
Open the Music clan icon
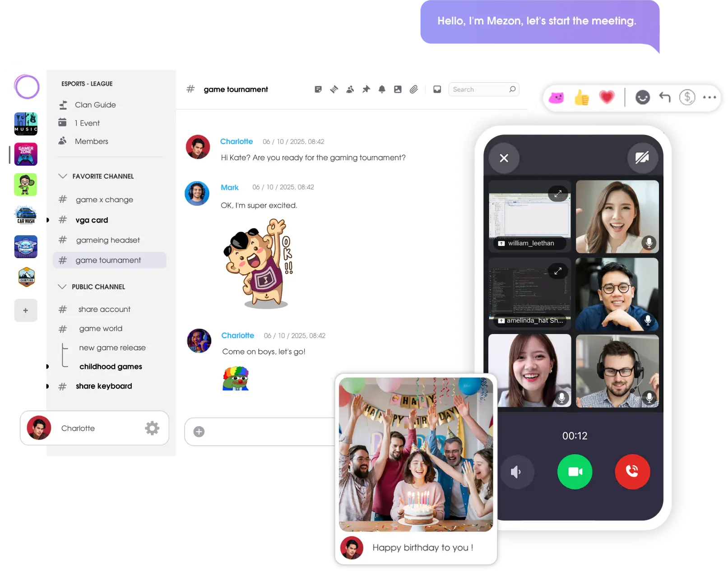pyautogui.click(x=26, y=124)
